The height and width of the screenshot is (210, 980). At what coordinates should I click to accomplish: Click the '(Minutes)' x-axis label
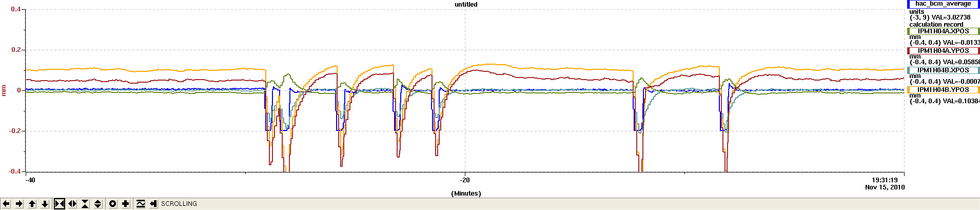click(466, 194)
